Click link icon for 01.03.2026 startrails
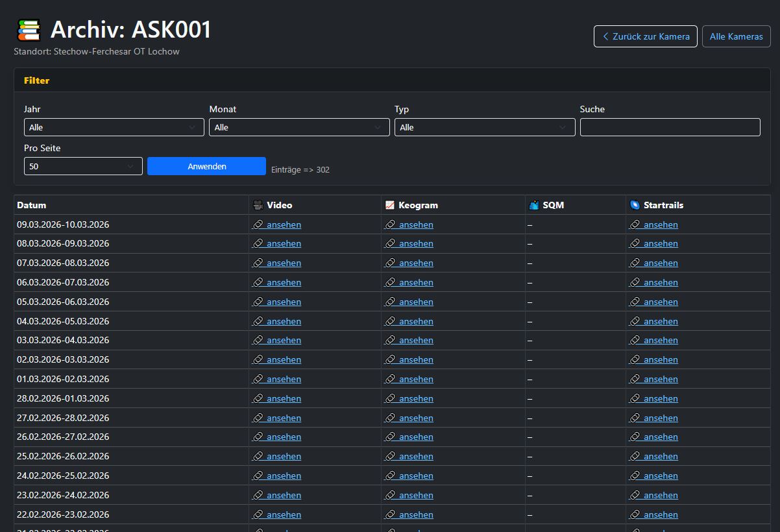This screenshot has height=532, width=780. (x=635, y=379)
